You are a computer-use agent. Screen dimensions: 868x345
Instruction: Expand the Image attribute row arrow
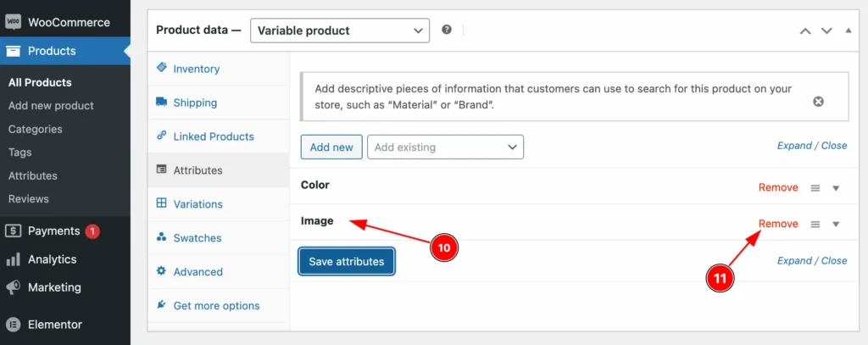(x=836, y=225)
